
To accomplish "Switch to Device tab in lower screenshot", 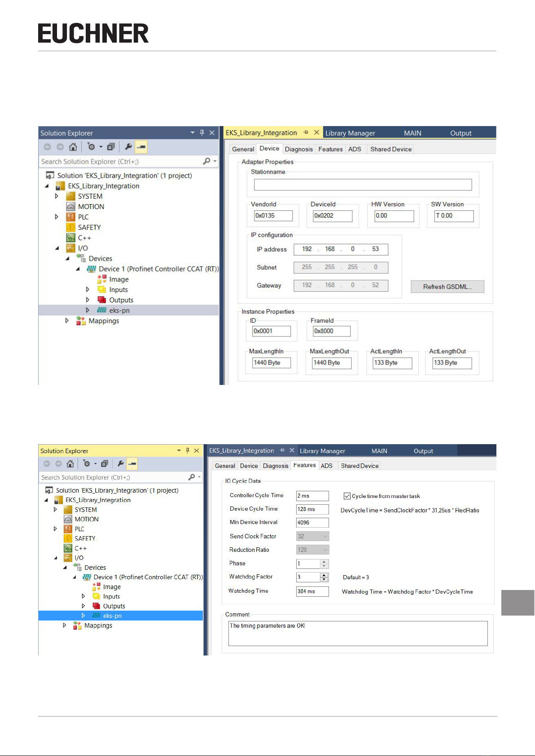I will coord(249,466).
